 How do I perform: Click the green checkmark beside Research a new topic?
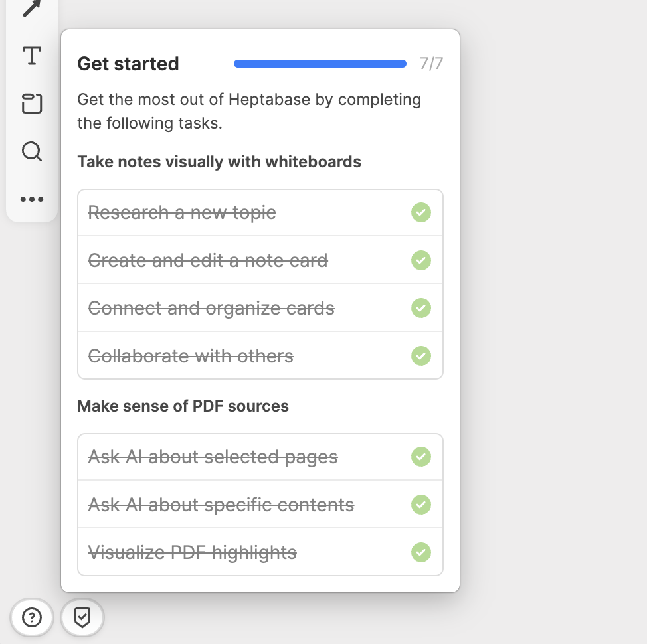(x=420, y=212)
